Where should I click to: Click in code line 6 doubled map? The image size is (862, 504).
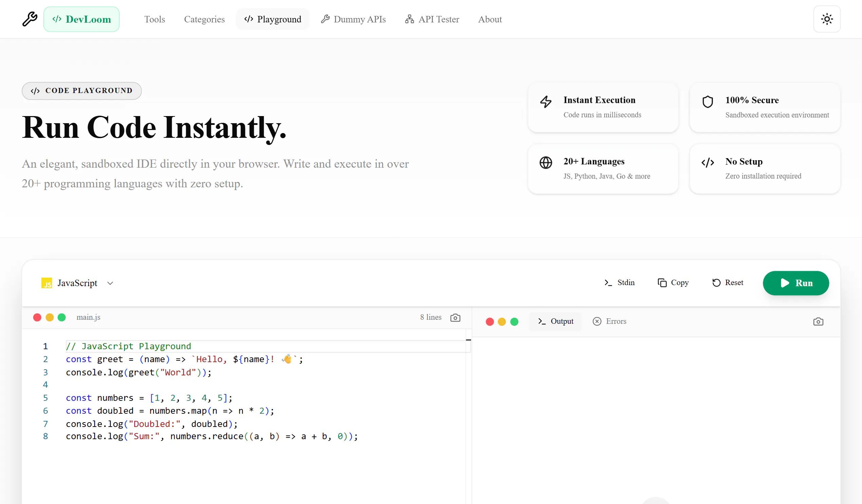(x=170, y=411)
